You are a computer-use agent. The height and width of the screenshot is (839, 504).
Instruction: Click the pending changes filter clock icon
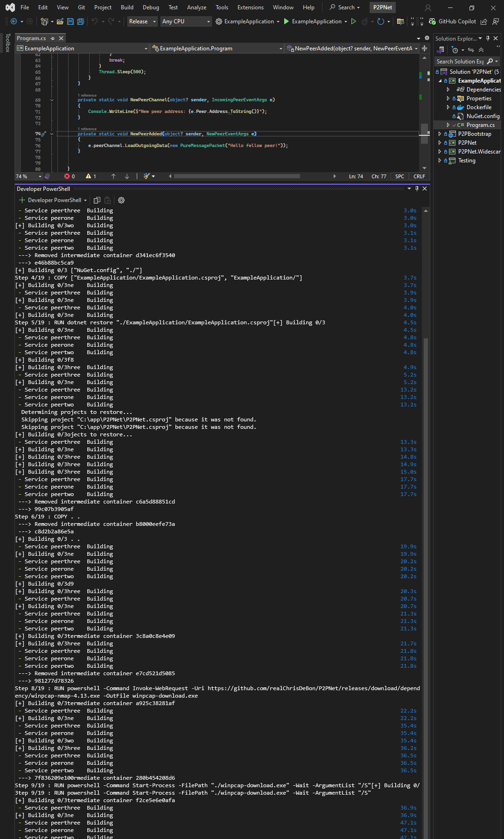[x=455, y=50]
